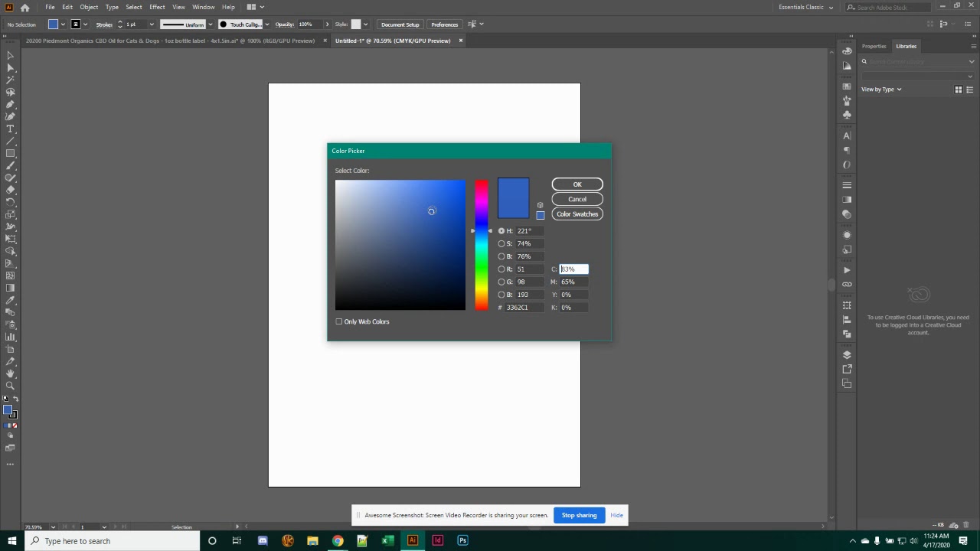Select the Magic Wand tool
The height and width of the screenshot is (551, 980).
click(x=10, y=80)
